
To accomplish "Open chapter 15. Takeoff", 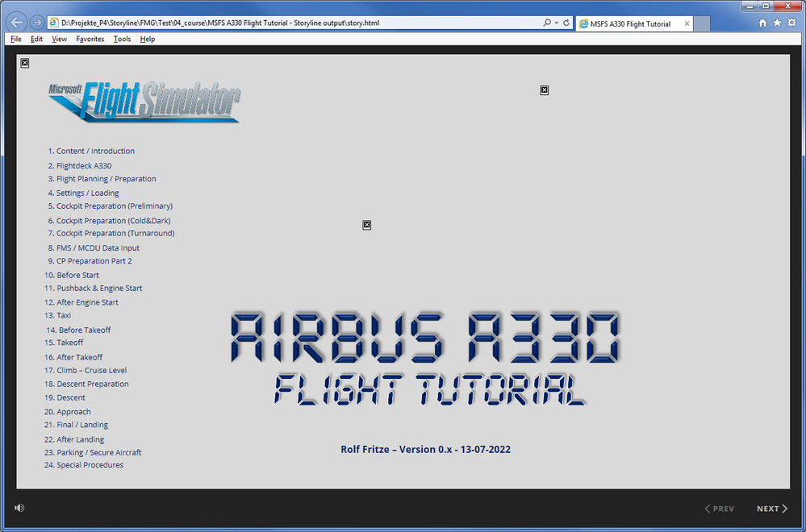I will click(64, 343).
